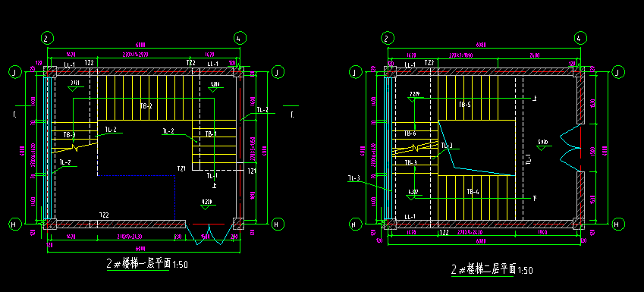644x292 pixels.
Task: Select the 1960 dimension text
Action: [x=542, y=232]
